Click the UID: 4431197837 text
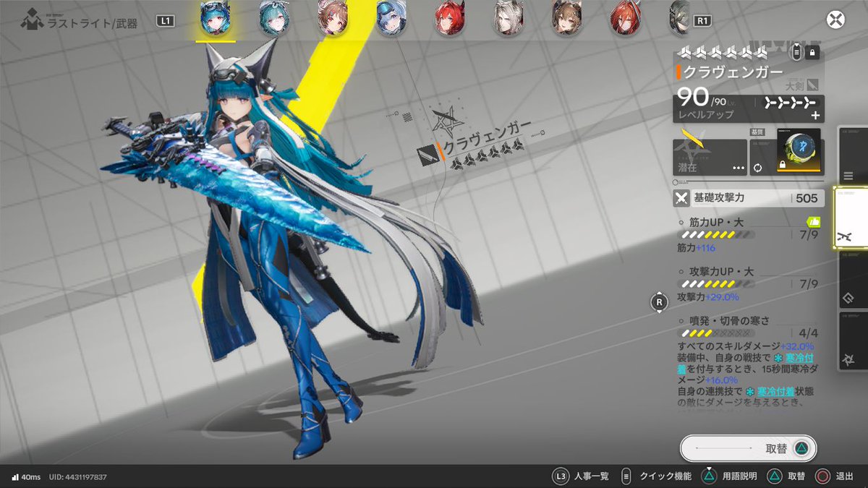 [x=77, y=477]
